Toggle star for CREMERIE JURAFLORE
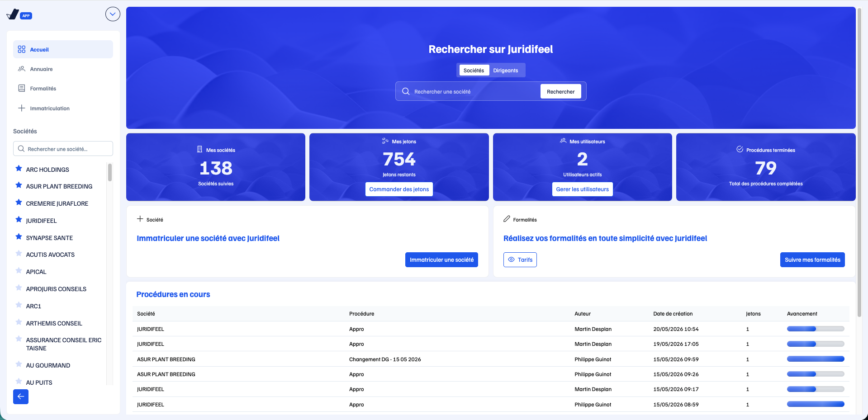868x420 pixels. coord(19,203)
